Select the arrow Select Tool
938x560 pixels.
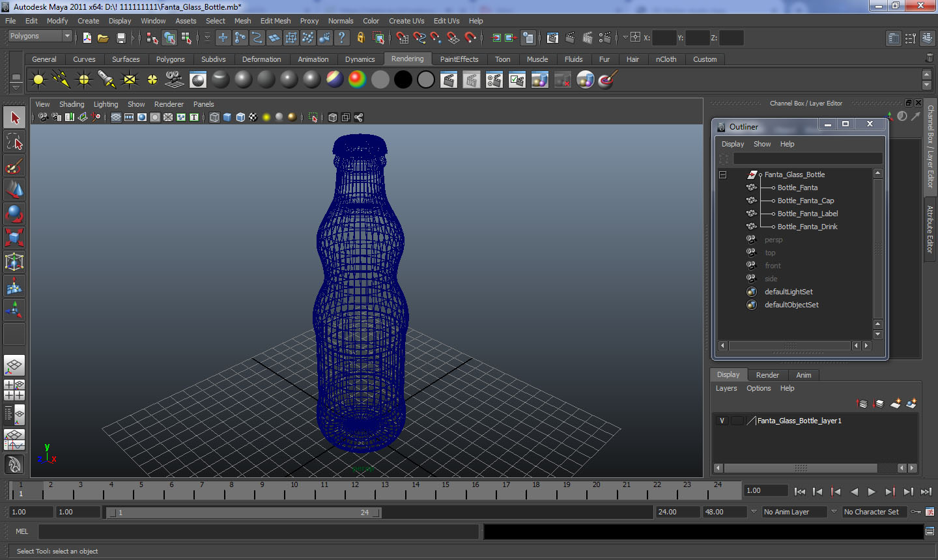(14, 118)
